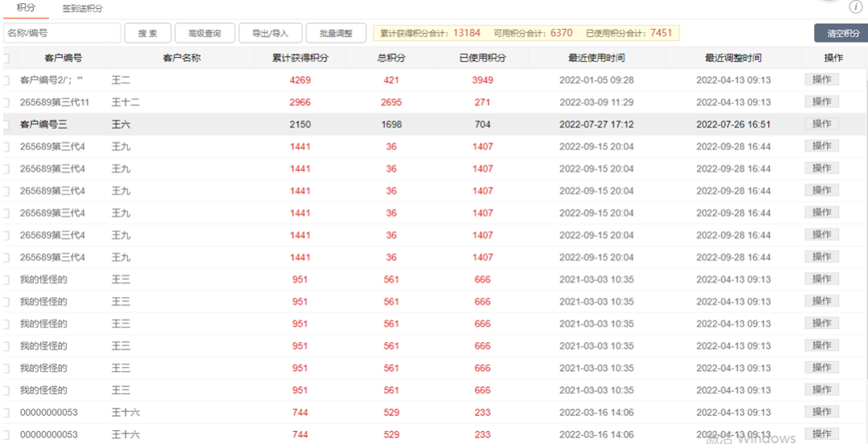Open the 操作 menu for 王二's row

click(821, 79)
